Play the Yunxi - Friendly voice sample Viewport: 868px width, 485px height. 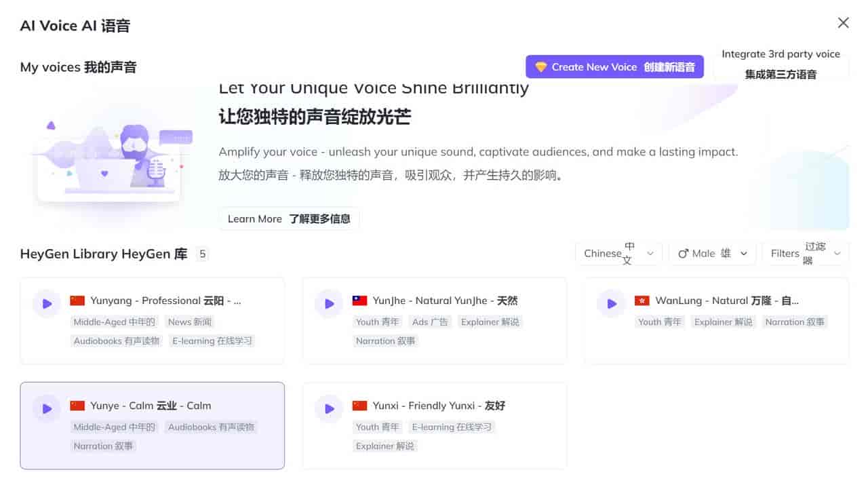pos(328,408)
